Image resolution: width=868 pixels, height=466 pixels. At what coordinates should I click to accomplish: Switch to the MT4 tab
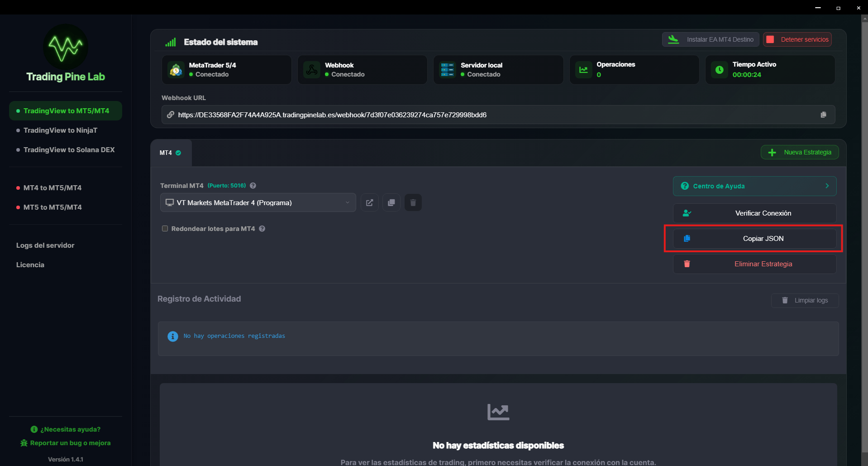171,153
